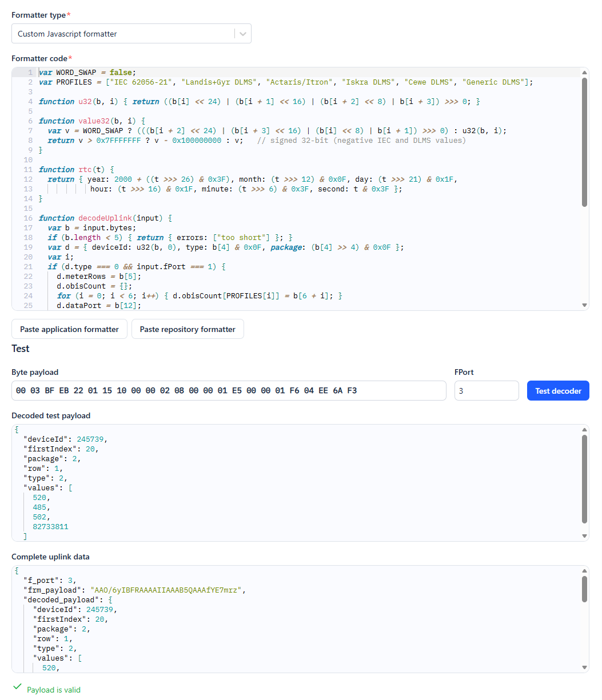Click the d.dataPort = b[12] line
Image resolution: width=602 pixels, height=700 pixels.
99,306
